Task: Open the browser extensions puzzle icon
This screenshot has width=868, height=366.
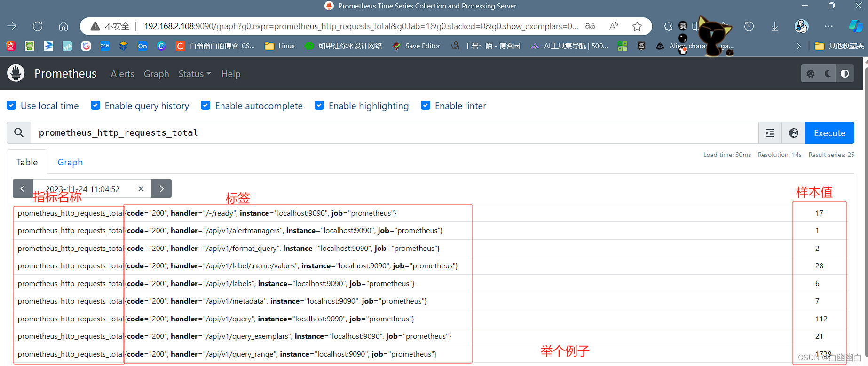Action: [x=668, y=26]
